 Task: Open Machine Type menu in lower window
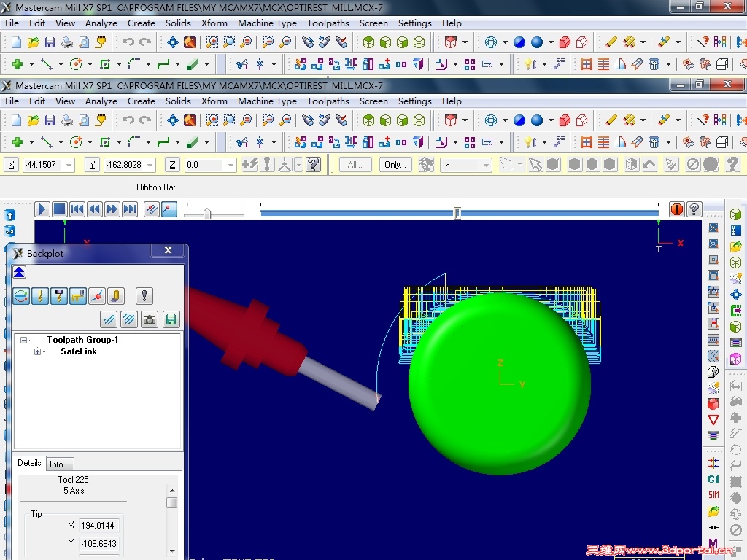point(267,101)
